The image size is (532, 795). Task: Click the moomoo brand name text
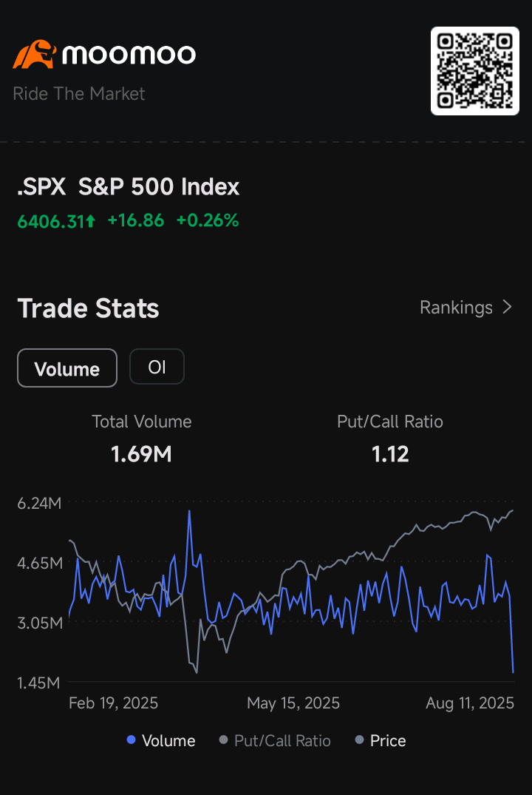(129, 54)
